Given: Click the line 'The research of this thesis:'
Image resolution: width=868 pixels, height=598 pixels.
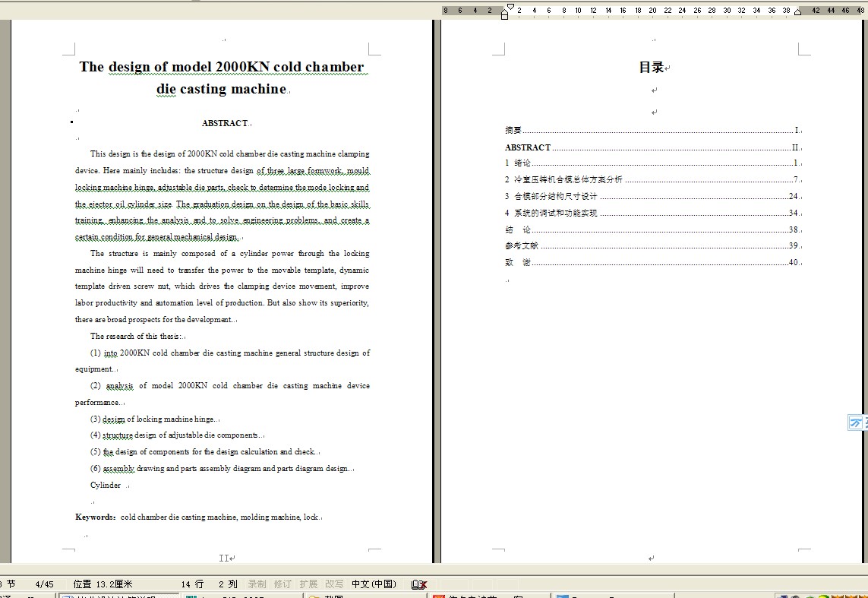Looking at the screenshot, I should tap(136, 336).
